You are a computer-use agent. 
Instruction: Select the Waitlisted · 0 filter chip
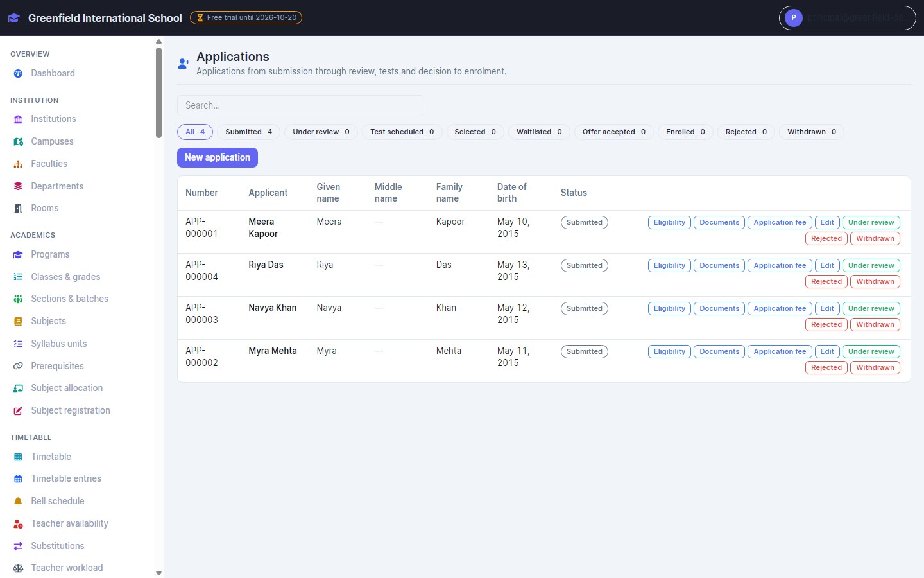[539, 132]
